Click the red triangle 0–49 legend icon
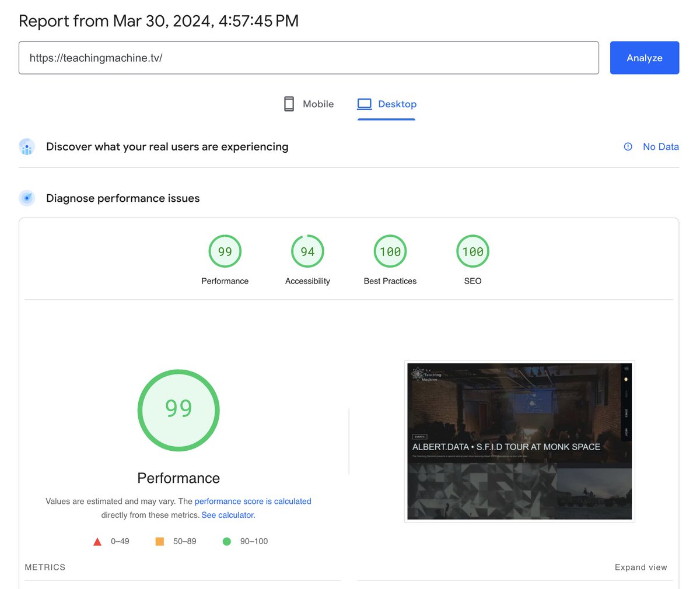This screenshot has height=589, width=700. click(x=97, y=542)
